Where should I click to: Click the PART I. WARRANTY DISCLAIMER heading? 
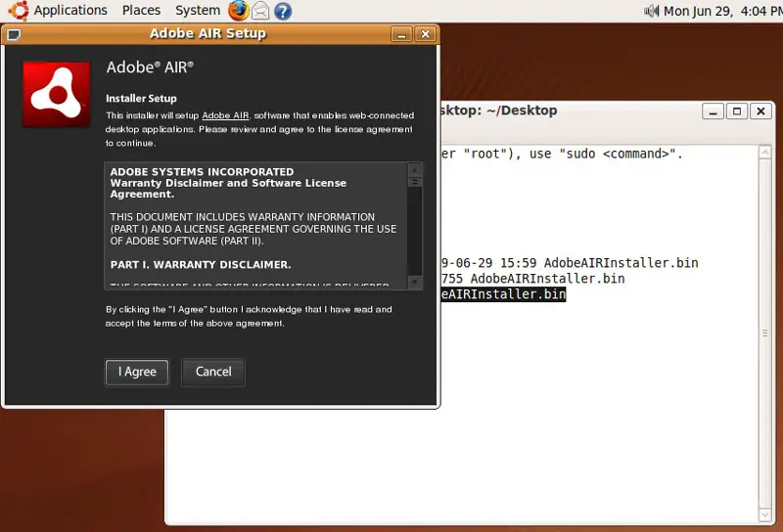click(x=201, y=264)
